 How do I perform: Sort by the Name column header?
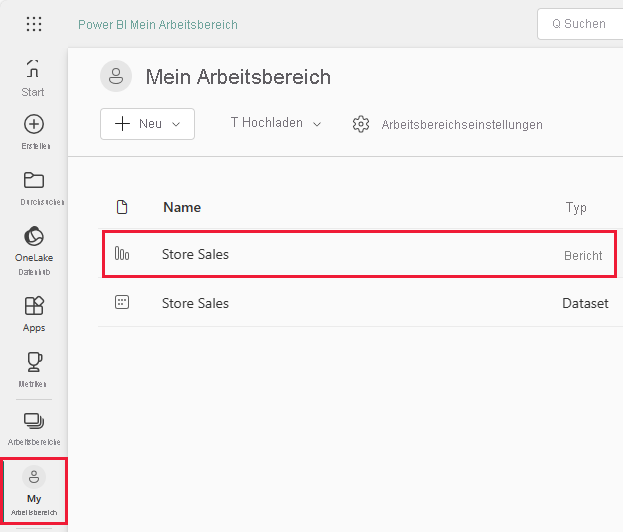coord(182,207)
